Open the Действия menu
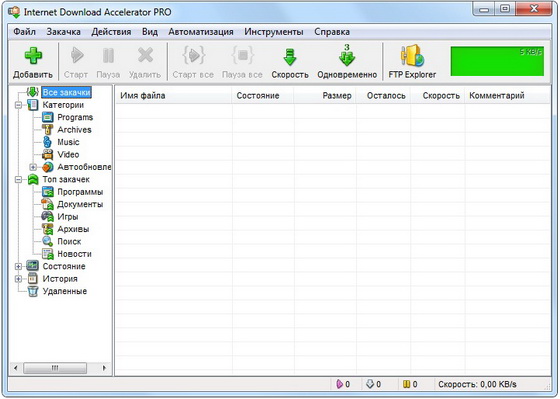 (111, 32)
